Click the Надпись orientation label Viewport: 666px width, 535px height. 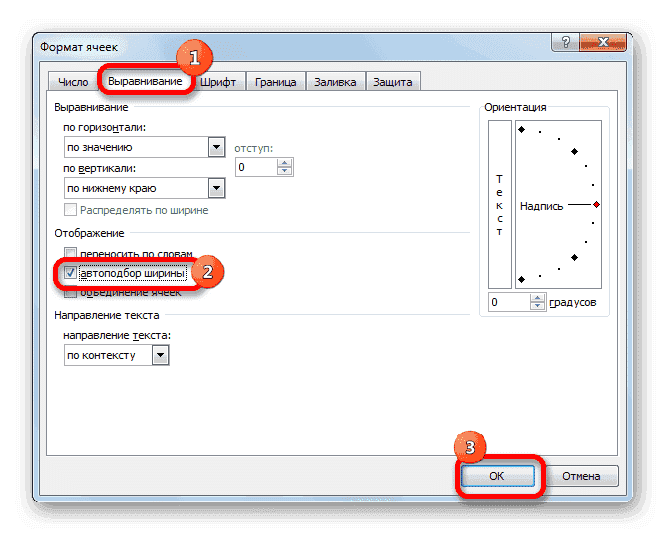point(541,206)
